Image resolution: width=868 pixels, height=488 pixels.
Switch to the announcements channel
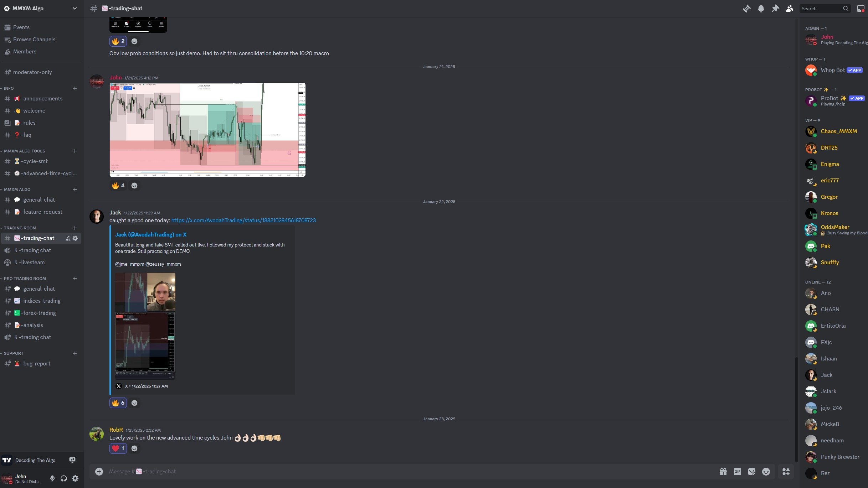click(42, 99)
